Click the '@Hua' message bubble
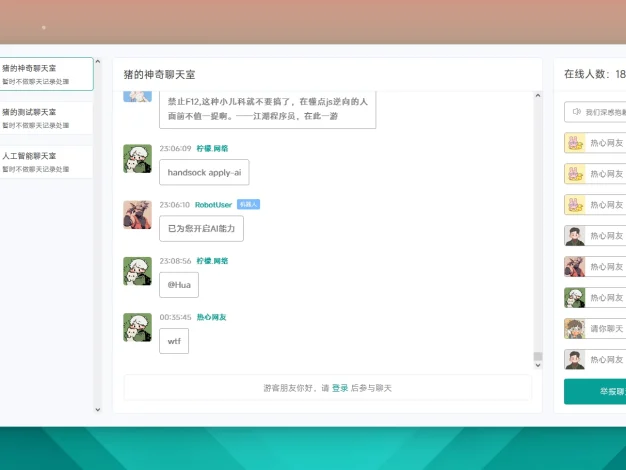 [179, 285]
